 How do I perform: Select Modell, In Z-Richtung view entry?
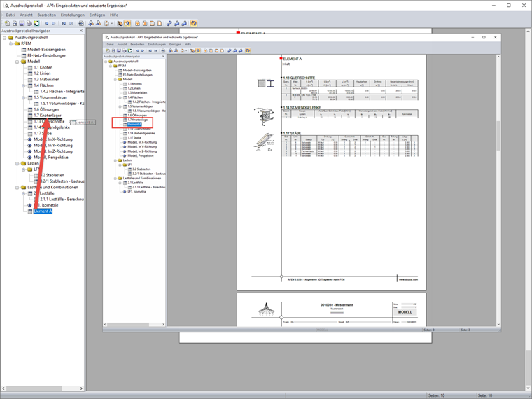[53, 151]
